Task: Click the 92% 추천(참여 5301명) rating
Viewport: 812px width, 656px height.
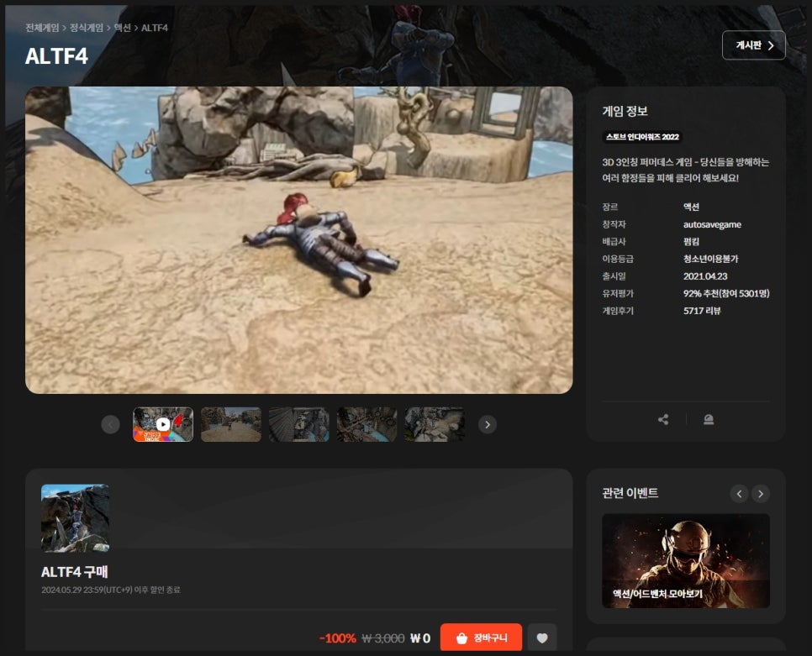Action: 726,293
